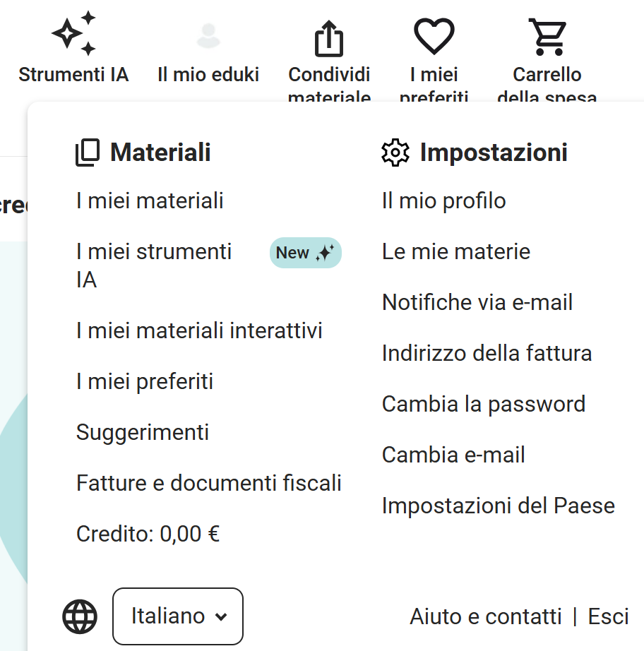Viewport: 644px width, 651px height.
Task: Choose Cambia la password
Action: point(484,405)
